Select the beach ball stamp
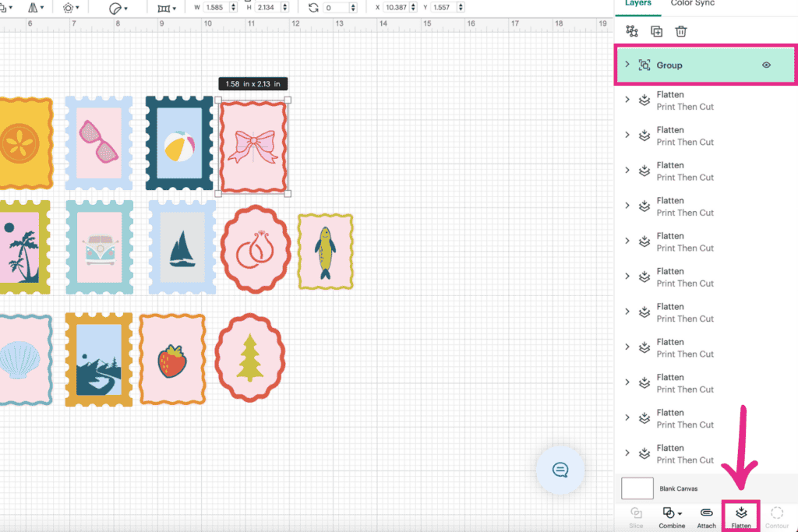This screenshot has height=532, width=798. (x=179, y=143)
